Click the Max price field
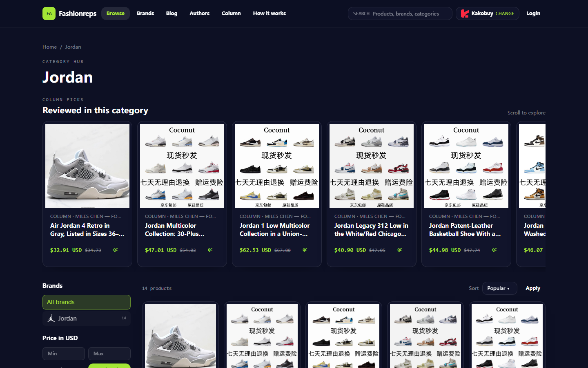588x368 pixels. pos(109,354)
